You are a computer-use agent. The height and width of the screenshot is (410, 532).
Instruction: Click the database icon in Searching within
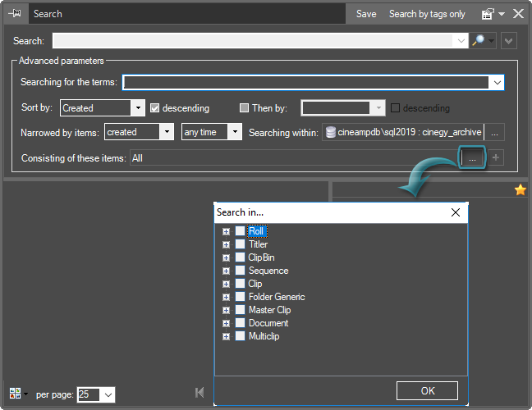coord(331,132)
